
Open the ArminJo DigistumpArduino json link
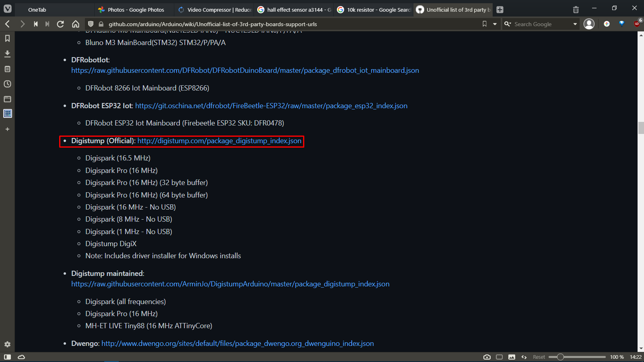pyautogui.click(x=230, y=284)
